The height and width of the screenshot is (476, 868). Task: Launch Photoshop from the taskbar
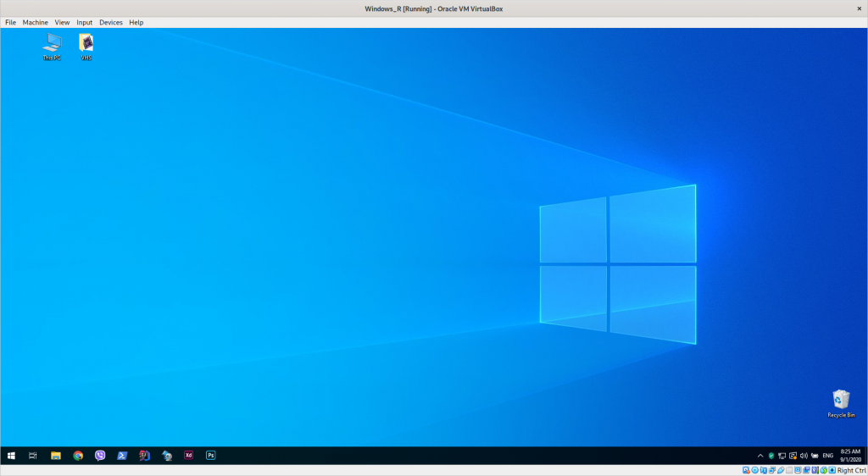pos(211,456)
